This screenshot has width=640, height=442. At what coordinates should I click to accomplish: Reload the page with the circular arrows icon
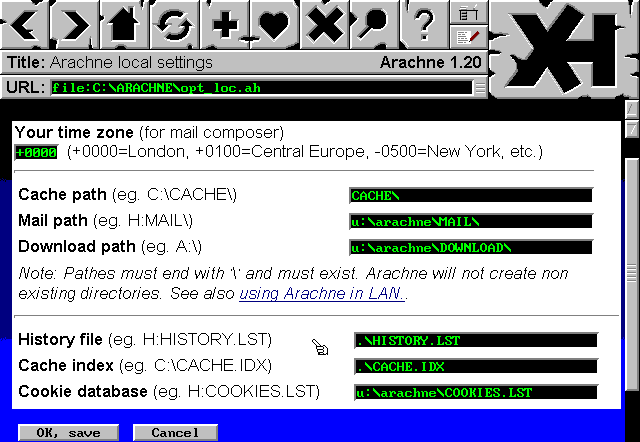175,24
